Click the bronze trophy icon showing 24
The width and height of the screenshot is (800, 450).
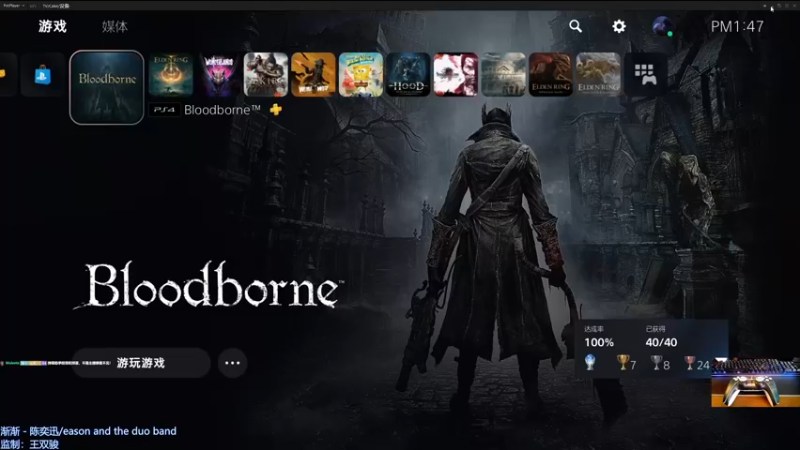click(690, 363)
